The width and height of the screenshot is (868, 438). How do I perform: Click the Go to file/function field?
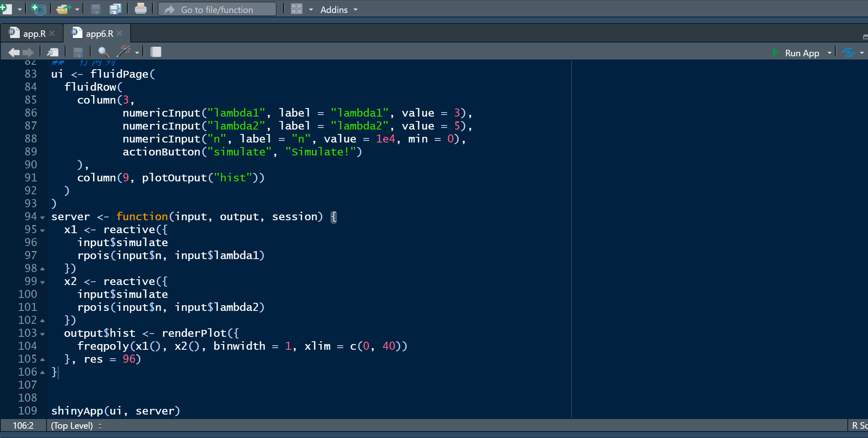pyautogui.click(x=217, y=9)
